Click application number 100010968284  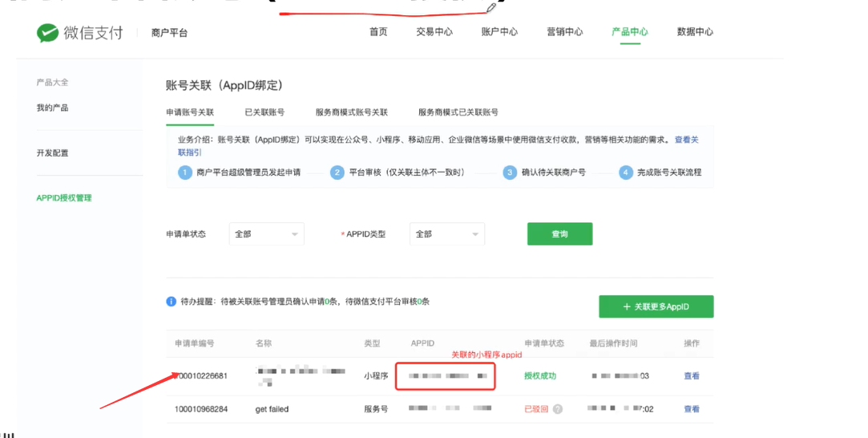tap(201, 409)
